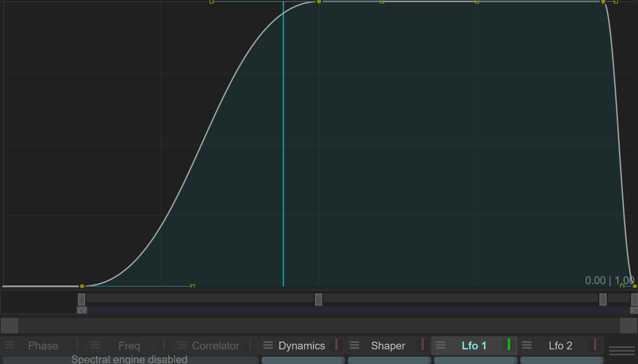This screenshot has width=638, height=364.
Task: Open the hamburger menu beside Dynamics
Action: click(x=268, y=345)
